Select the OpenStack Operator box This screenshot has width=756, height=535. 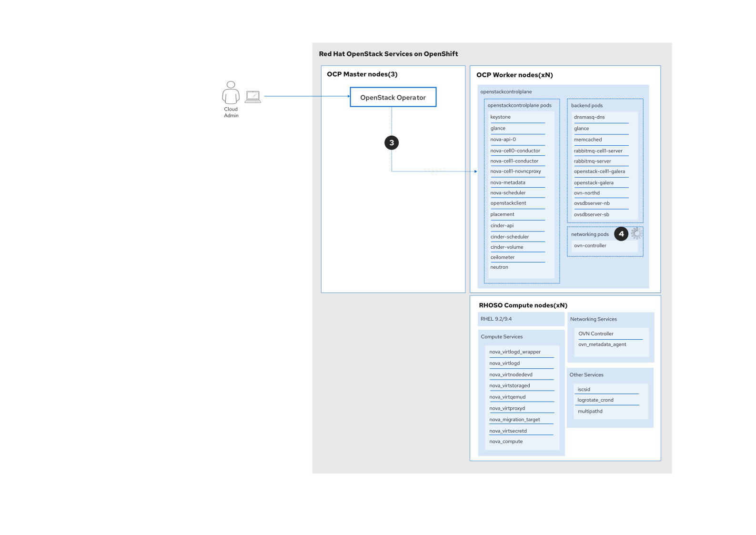click(393, 97)
